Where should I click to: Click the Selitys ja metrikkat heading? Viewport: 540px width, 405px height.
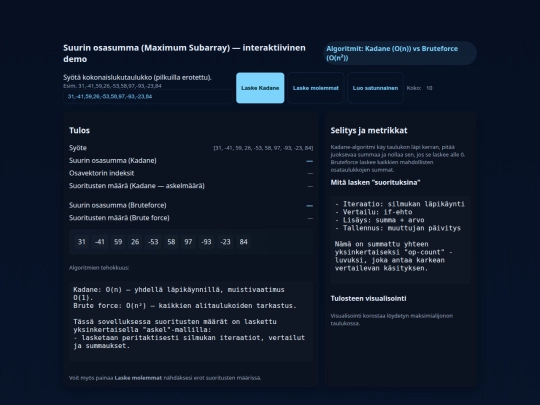[369, 131]
